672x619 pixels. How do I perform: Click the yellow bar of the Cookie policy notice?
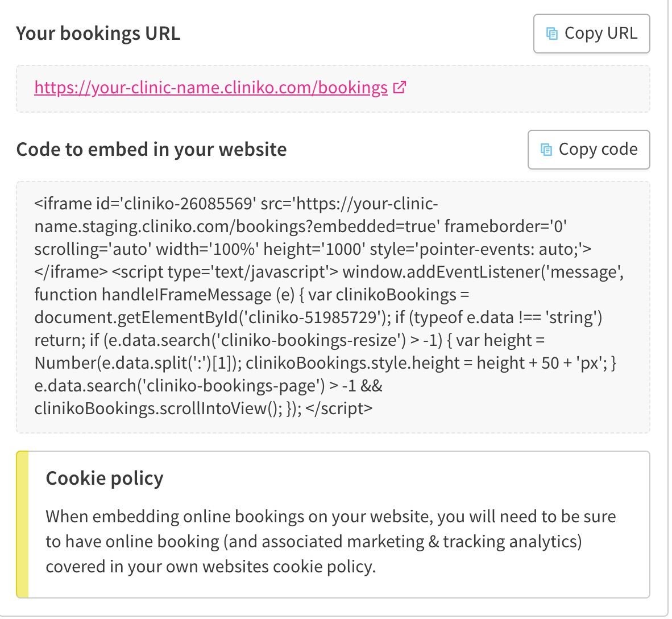point(22,524)
